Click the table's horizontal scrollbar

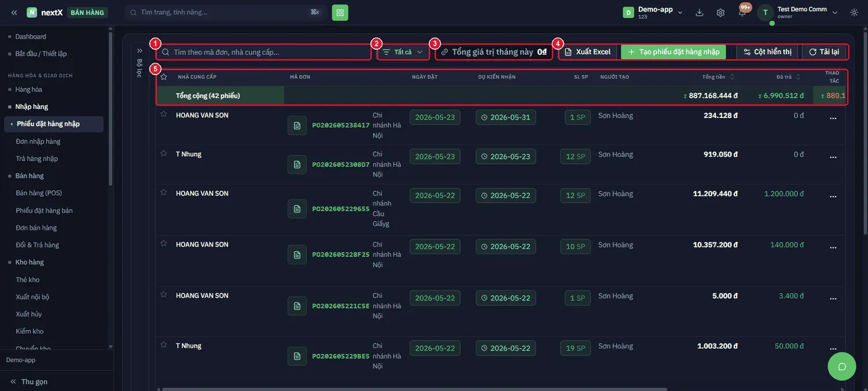(414, 389)
